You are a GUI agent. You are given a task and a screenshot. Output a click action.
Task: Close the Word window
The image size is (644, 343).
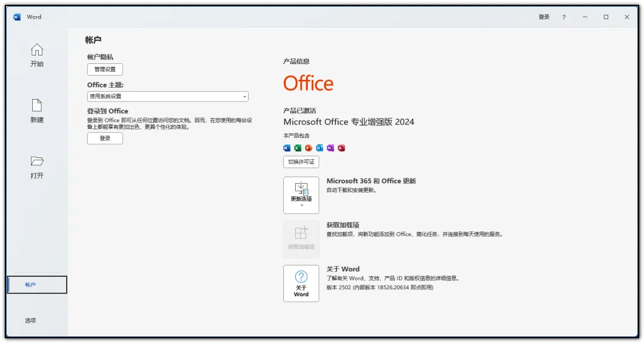click(627, 17)
